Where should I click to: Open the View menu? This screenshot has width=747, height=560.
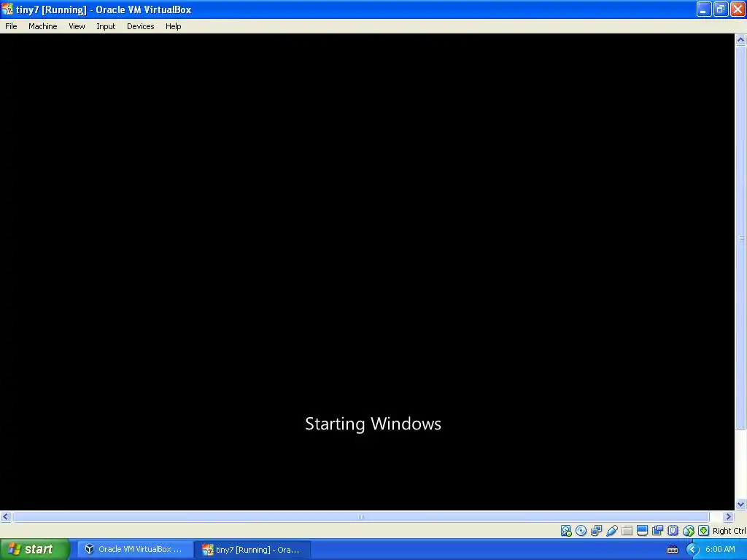pyautogui.click(x=77, y=26)
